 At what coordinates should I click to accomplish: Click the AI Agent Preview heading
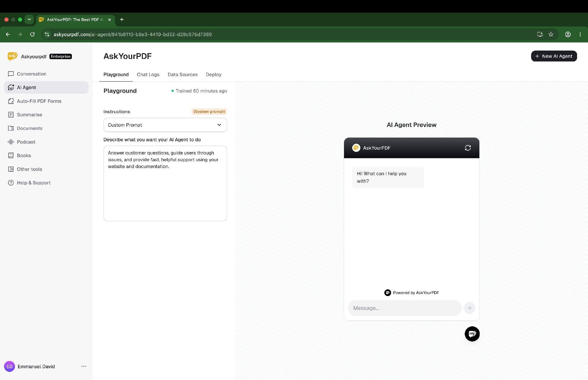(412, 125)
